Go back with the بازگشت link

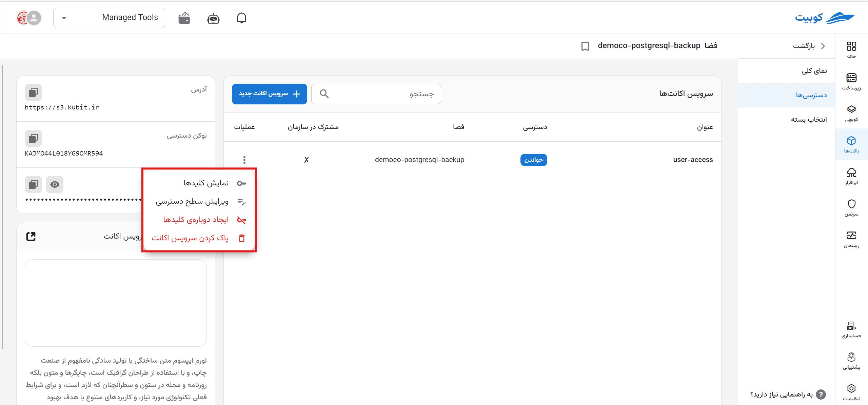point(809,46)
